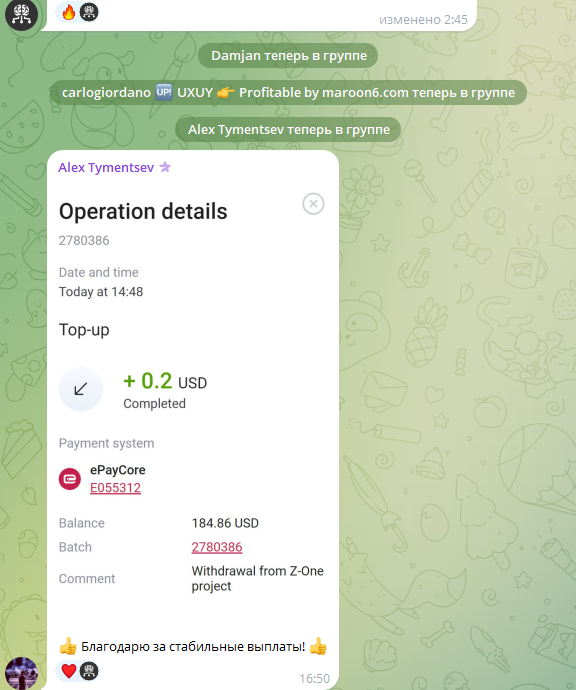Open the sender's avatar at bottom left
The image size is (576, 690).
[x=21, y=673]
